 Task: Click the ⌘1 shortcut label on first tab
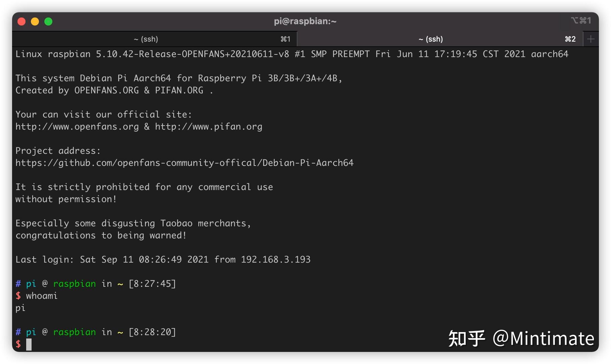click(x=285, y=39)
